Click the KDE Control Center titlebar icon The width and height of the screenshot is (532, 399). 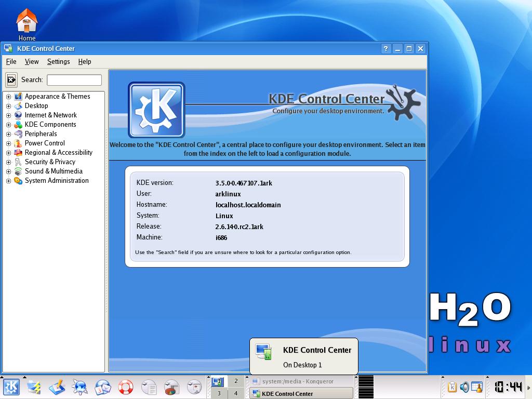pyautogui.click(x=8, y=48)
